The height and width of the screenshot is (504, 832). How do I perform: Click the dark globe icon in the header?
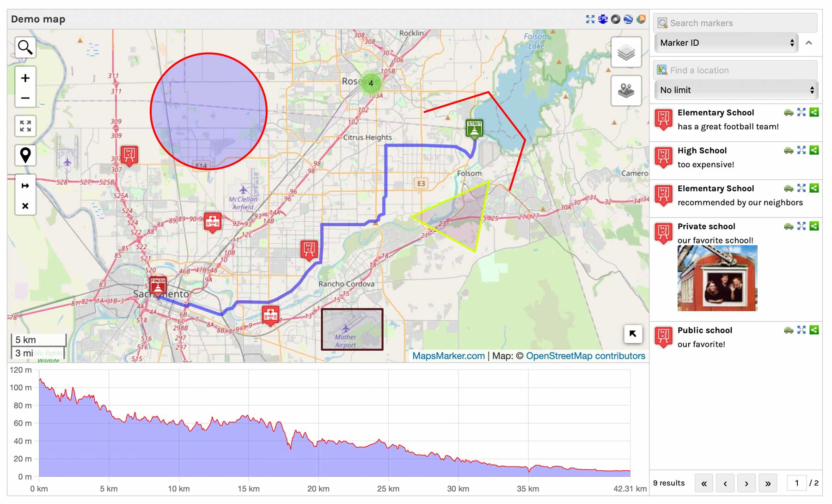(x=616, y=19)
